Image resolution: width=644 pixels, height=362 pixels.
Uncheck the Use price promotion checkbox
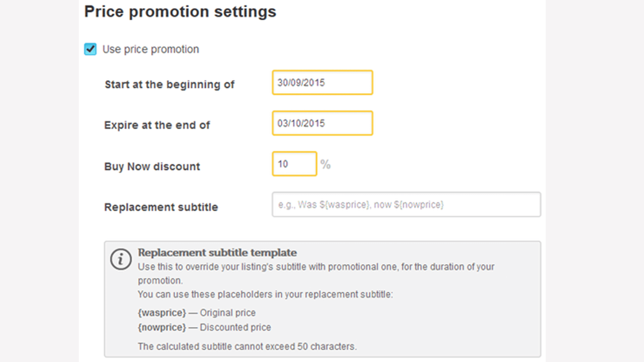point(90,49)
